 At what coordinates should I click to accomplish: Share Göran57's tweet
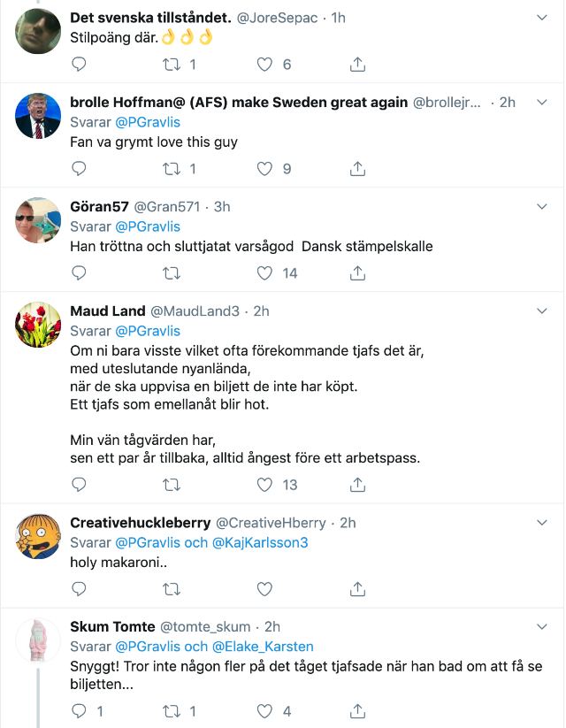coord(357,273)
